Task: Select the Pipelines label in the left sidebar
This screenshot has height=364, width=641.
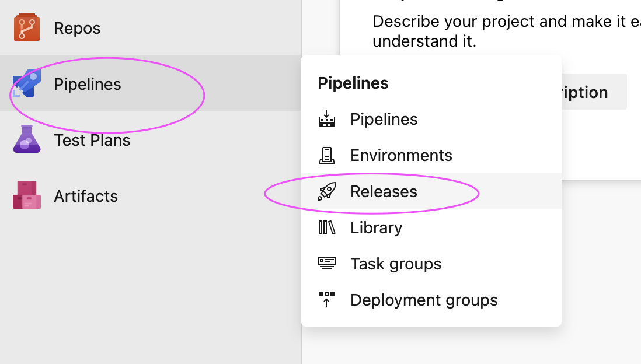Action: pos(88,84)
